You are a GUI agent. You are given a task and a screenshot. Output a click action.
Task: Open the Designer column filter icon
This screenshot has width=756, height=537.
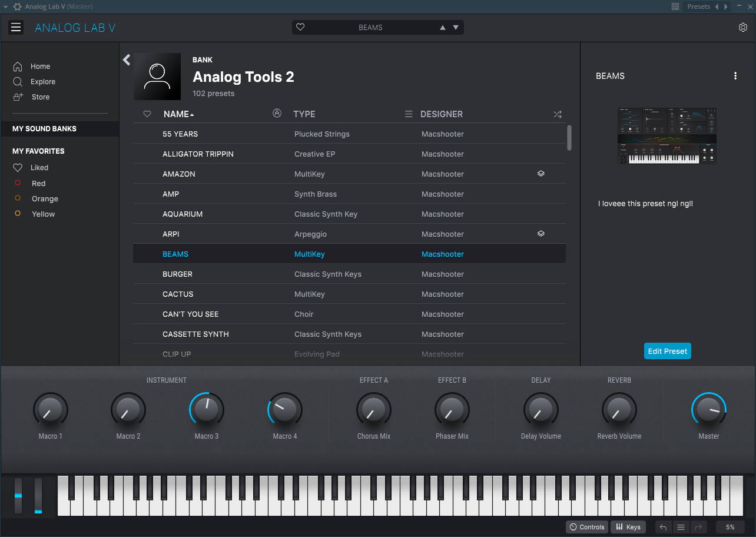(x=409, y=114)
